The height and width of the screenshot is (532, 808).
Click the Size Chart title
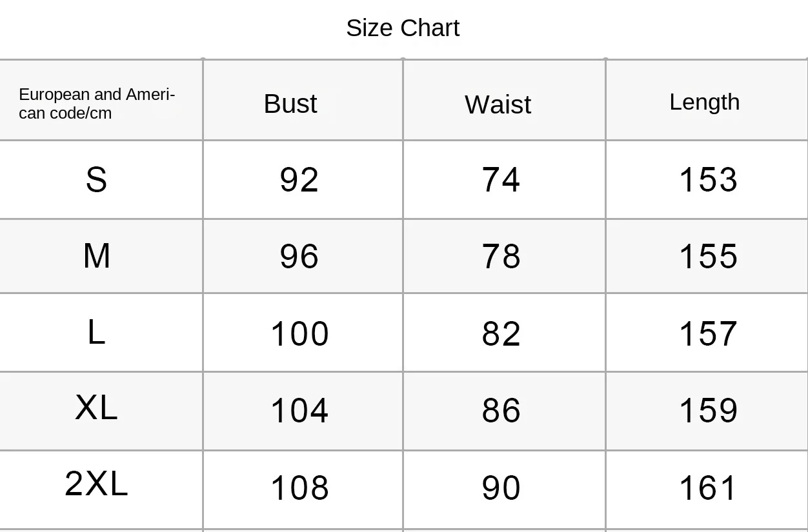point(403,28)
